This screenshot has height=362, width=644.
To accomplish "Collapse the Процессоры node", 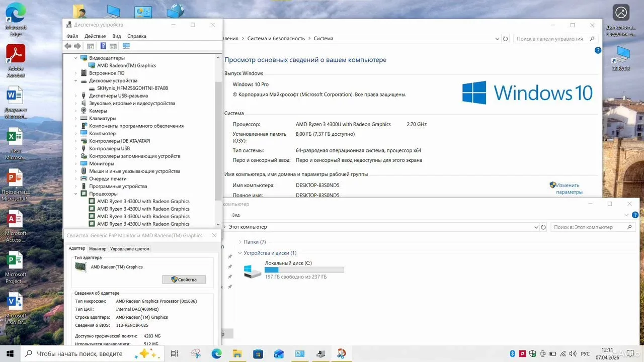I will pos(76,194).
